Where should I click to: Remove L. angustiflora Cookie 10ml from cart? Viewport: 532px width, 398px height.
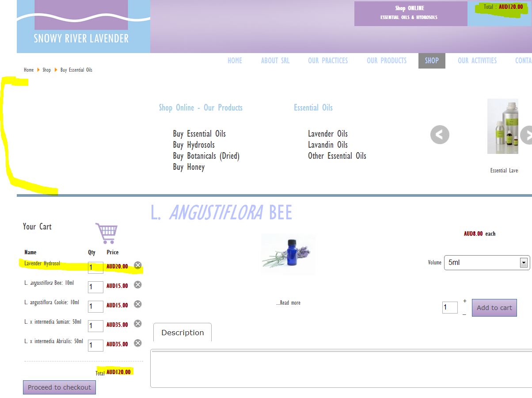[138, 304]
